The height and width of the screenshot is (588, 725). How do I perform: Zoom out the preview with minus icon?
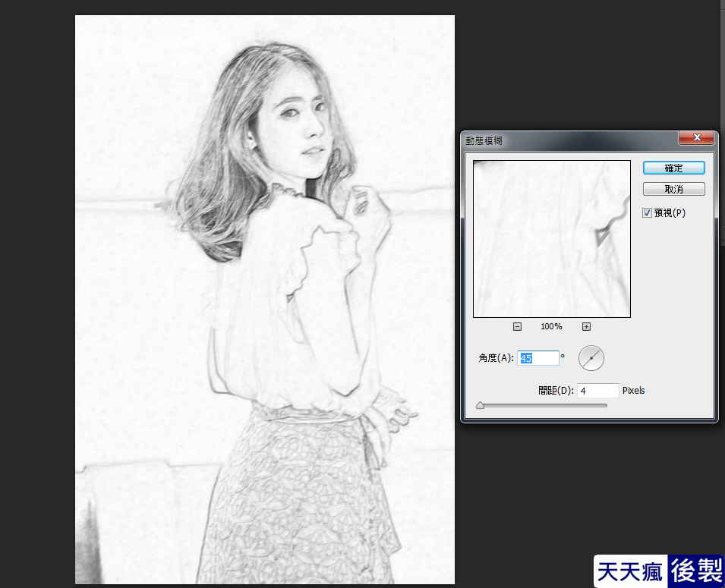coord(518,327)
